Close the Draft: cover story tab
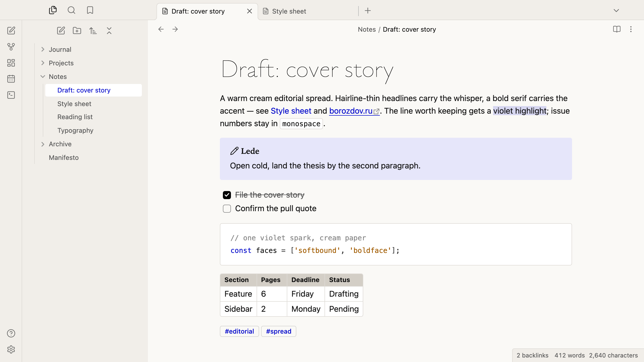 [x=250, y=11]
